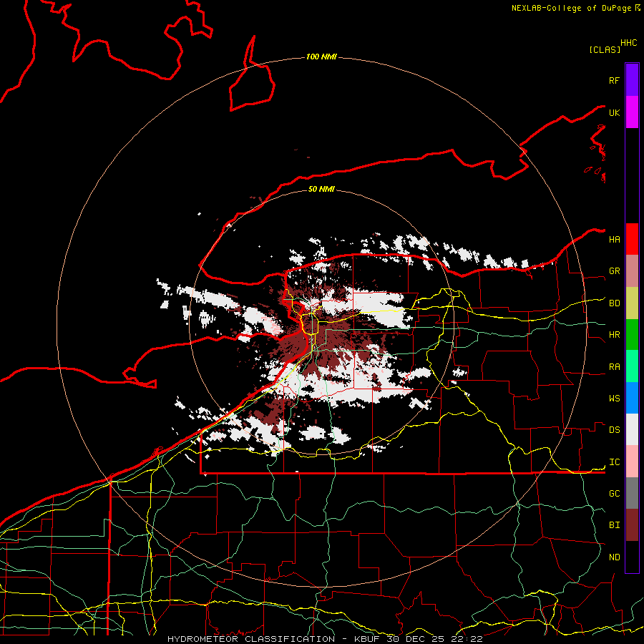Click the 'KBUF' radar site identifier

367,639
